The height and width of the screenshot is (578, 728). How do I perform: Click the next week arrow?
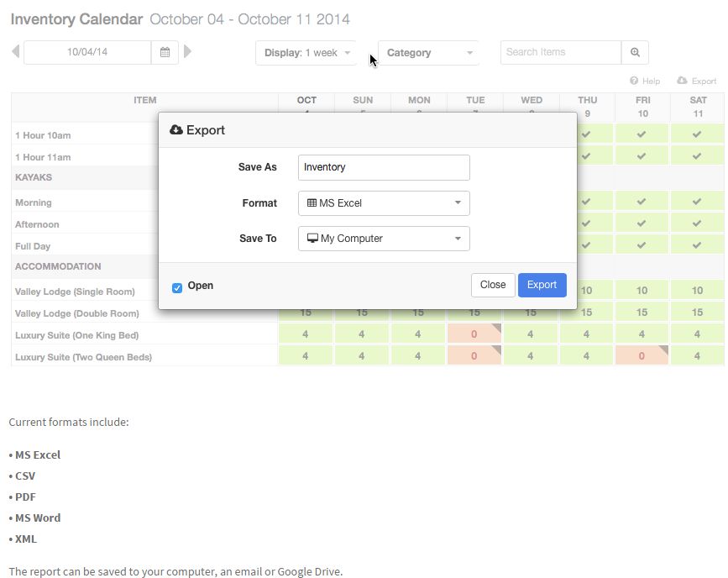187,52
